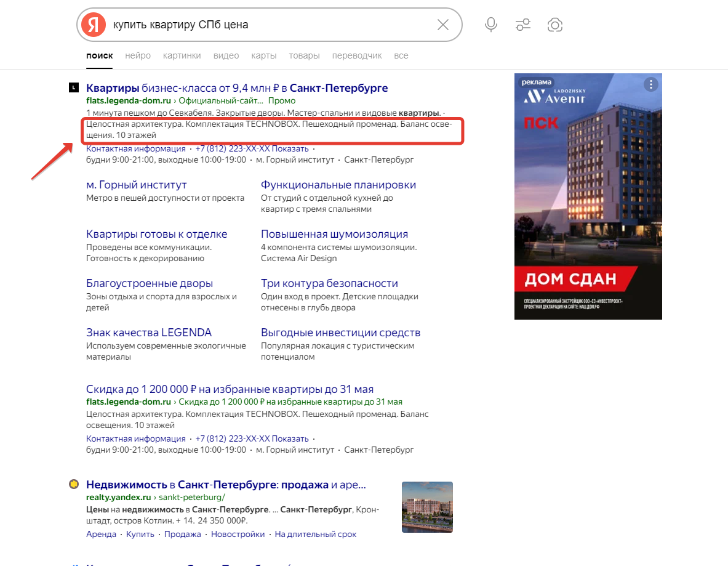Select the 'поиск' tab
The height and width of the screenshot is (566, 728).
point(99,55)
